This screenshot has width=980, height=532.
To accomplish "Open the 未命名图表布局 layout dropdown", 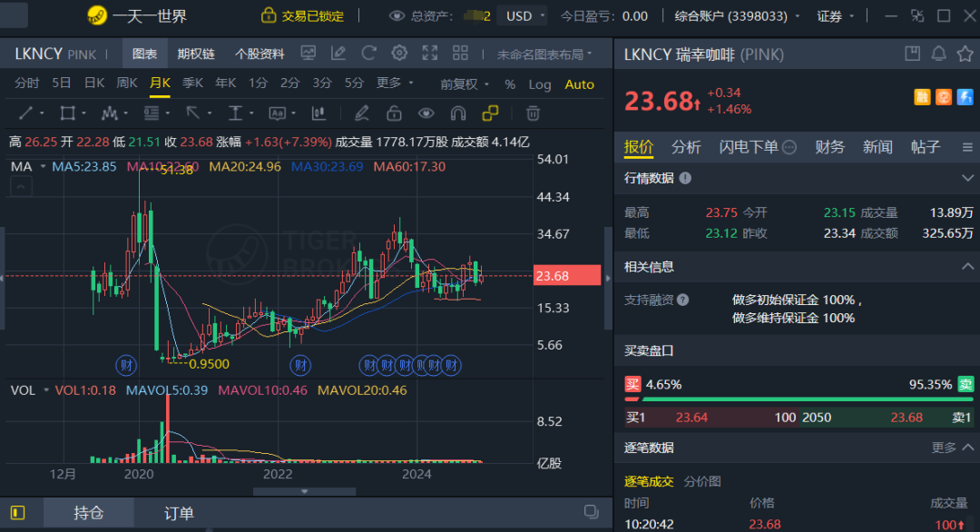I will (544, 54).
